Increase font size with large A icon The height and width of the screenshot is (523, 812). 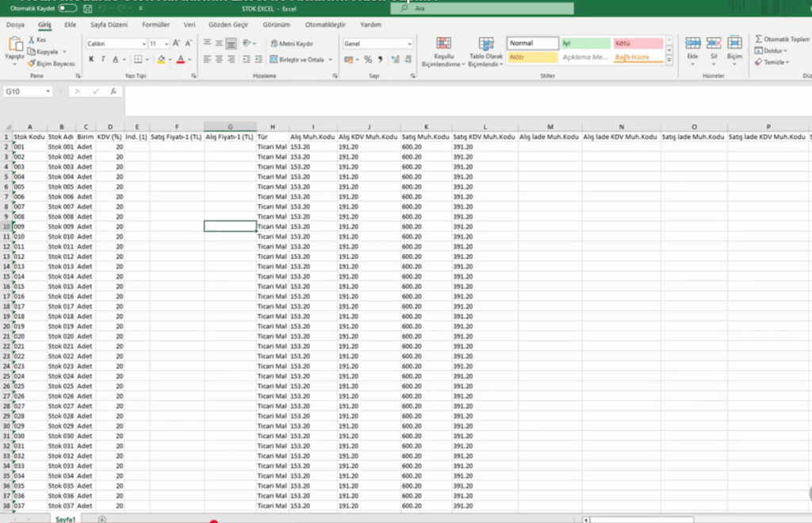pos(176,44)
